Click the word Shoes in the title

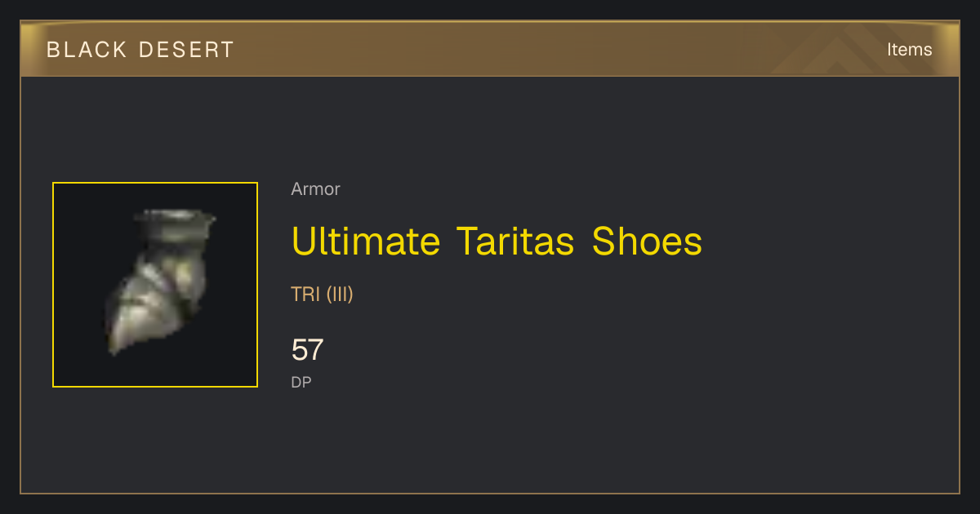647,241
